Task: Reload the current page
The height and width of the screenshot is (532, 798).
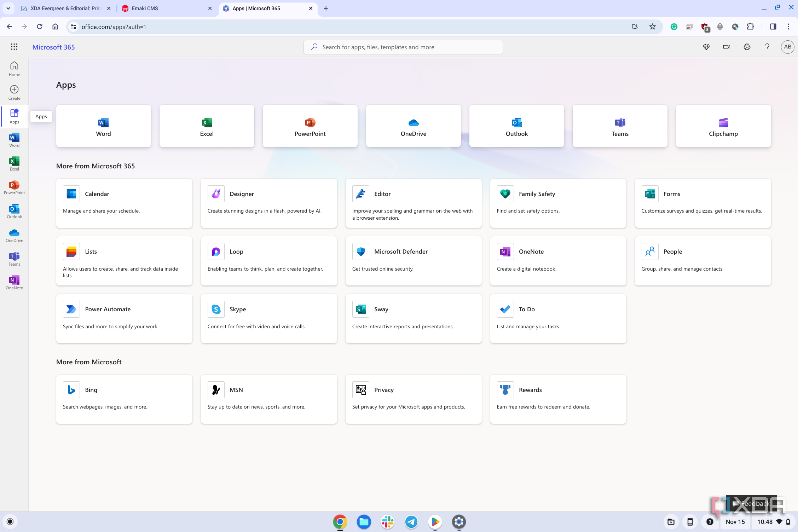Action: pos(40,27)
